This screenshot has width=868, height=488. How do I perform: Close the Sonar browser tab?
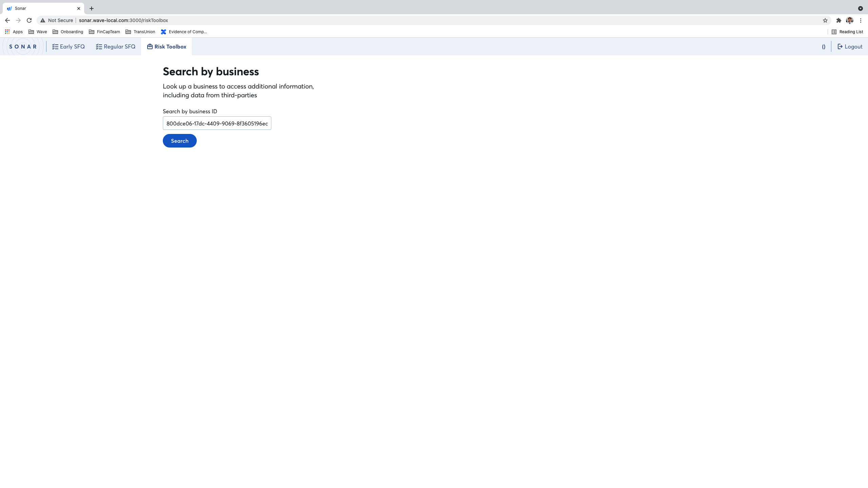[79, 8]
